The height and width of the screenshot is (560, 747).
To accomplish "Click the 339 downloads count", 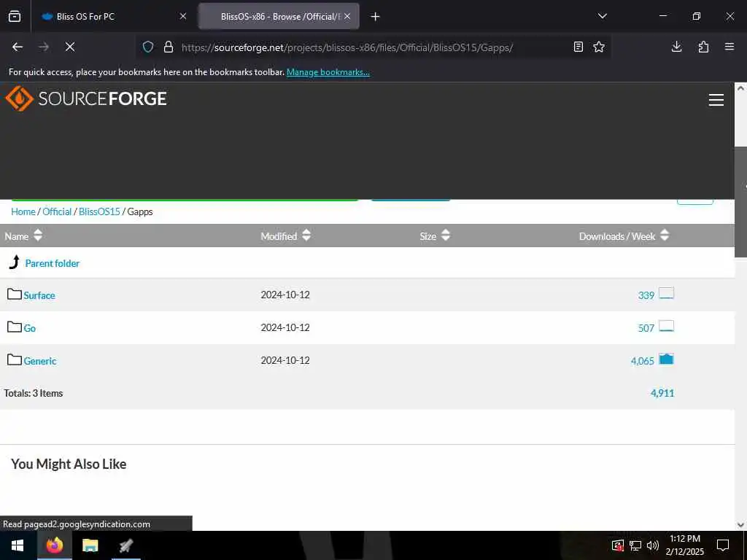I will point(646,295).
